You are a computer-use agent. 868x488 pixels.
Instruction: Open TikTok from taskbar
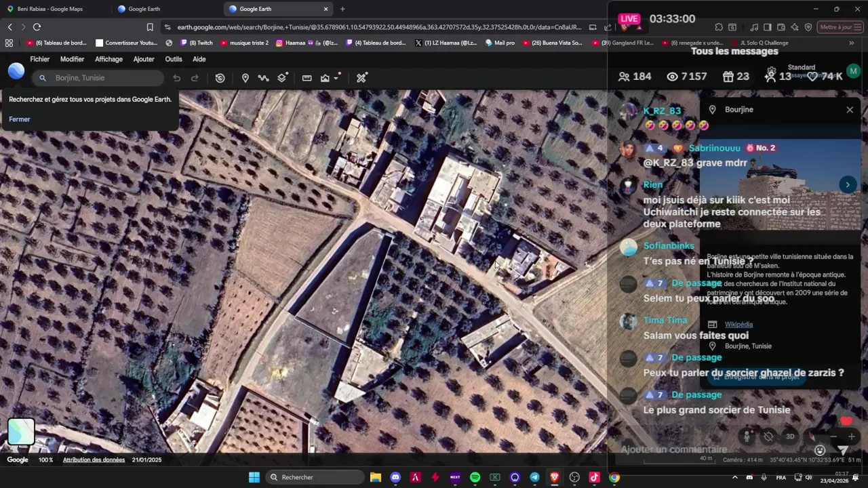point(594,477)
